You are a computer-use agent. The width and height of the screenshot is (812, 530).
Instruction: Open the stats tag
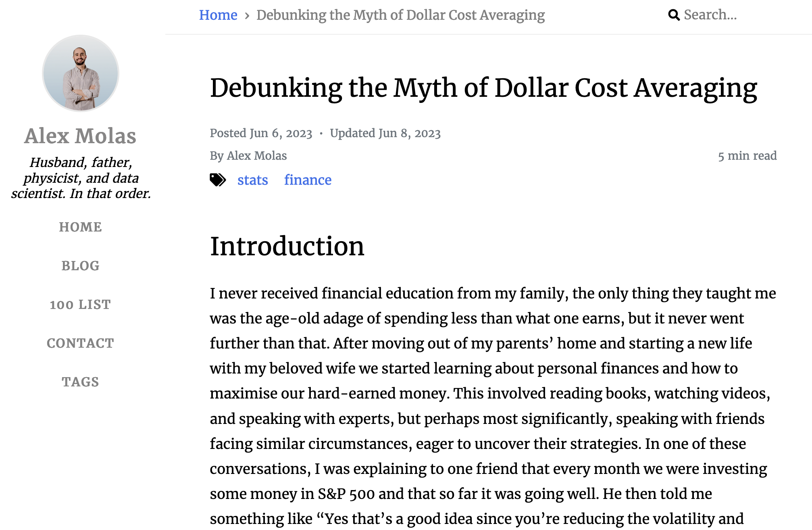tap(253, 180)
